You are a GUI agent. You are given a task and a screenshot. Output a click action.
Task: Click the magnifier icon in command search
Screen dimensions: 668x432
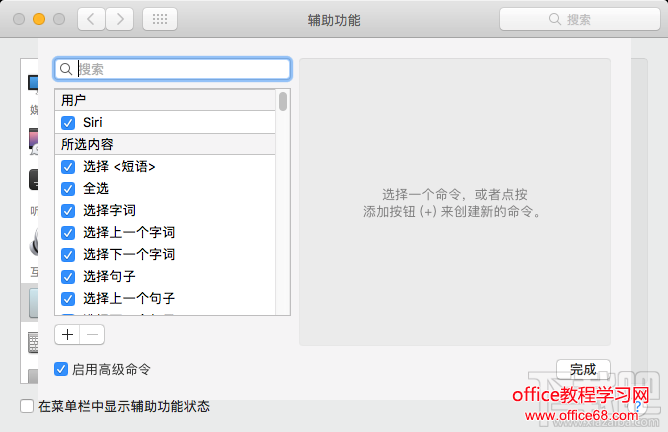pos(66,69)
